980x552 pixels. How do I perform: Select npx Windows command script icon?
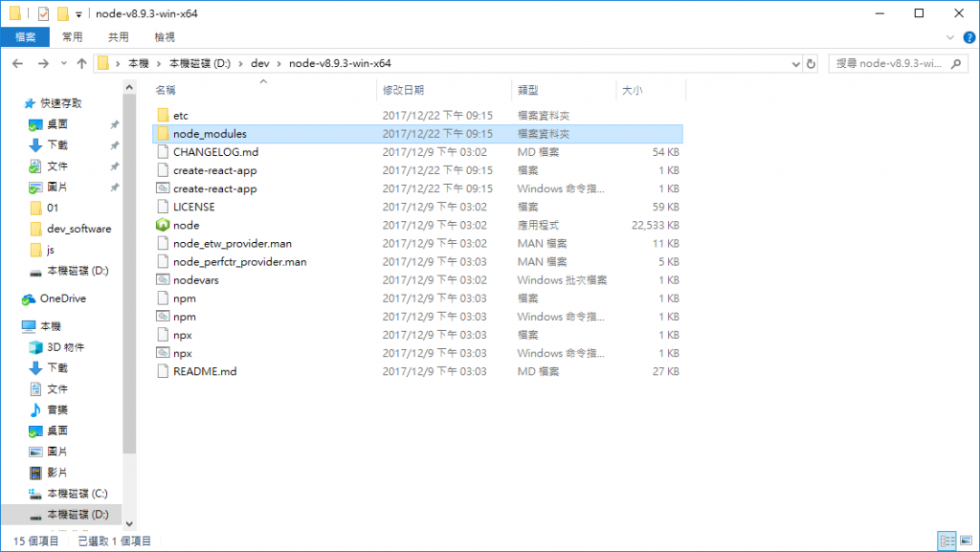(163, 353)
